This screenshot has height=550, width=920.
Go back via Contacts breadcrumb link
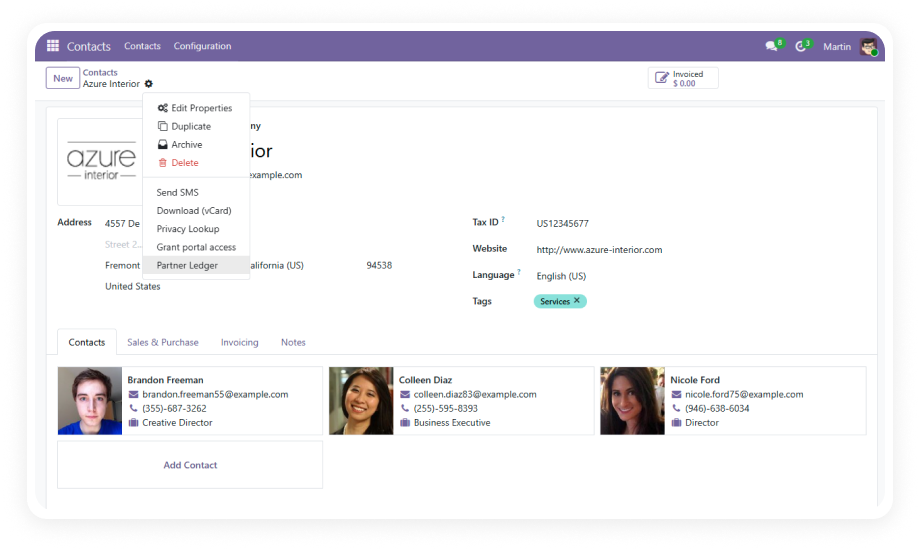pyautogui.click(x=100, y=72)
